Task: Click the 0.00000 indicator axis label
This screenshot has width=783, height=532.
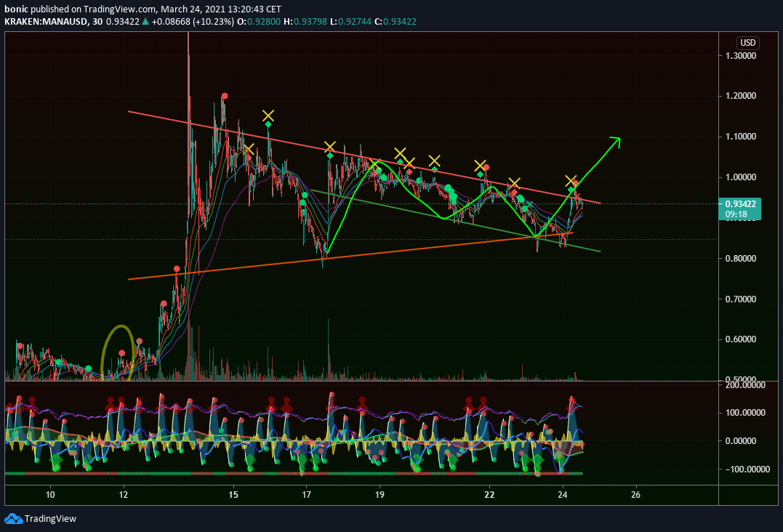Action: pos(741,441)
